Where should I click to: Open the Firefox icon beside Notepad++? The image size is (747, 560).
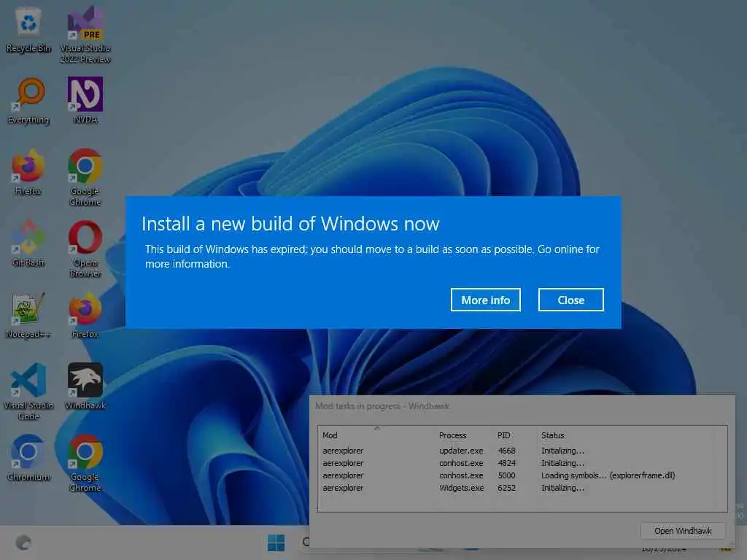[85, 315]
